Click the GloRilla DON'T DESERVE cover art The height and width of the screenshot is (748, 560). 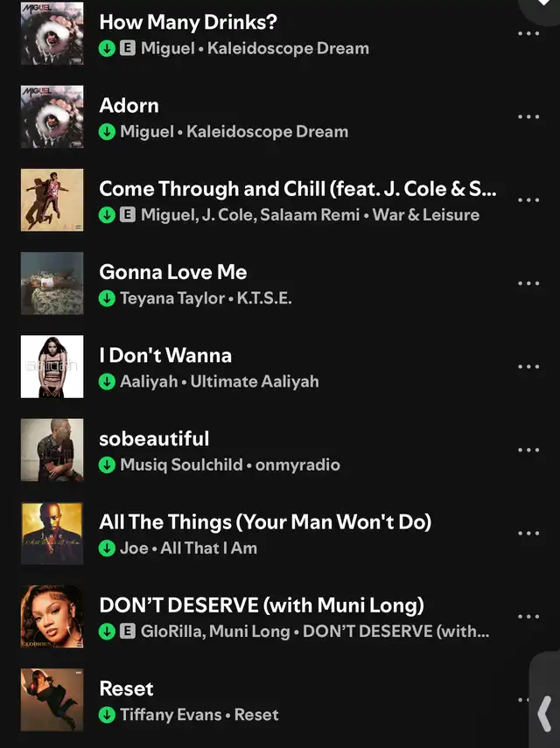52,617
